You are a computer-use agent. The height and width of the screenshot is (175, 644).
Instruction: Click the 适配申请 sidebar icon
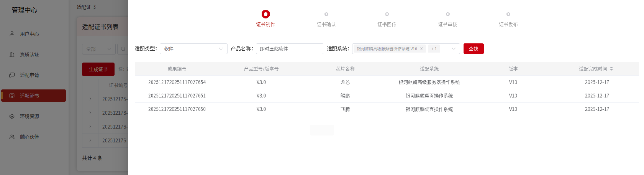pos(12,75)
